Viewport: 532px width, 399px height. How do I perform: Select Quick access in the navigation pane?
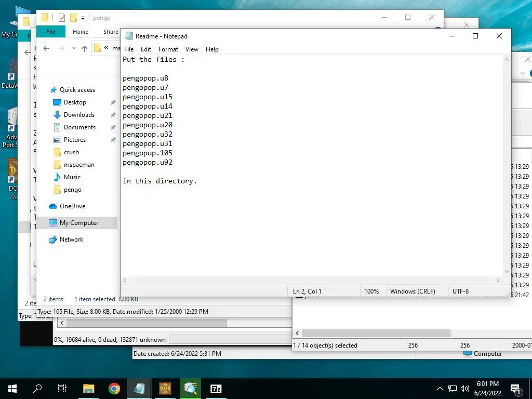click(x=77, y=90)
